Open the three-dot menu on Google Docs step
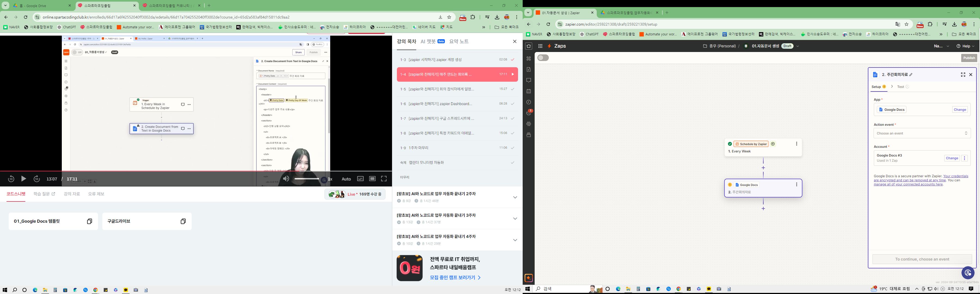The image size is (980, 294). pyautogui.click(x=797, y=185)
